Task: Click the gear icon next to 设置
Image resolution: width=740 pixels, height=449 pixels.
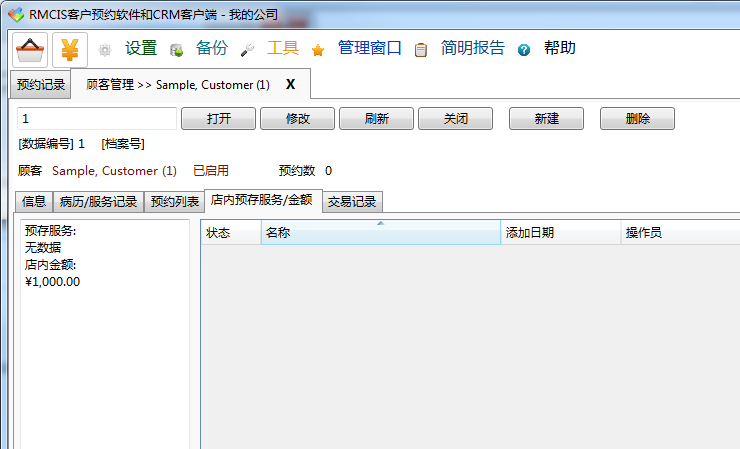Action: (x=105, y=50)
